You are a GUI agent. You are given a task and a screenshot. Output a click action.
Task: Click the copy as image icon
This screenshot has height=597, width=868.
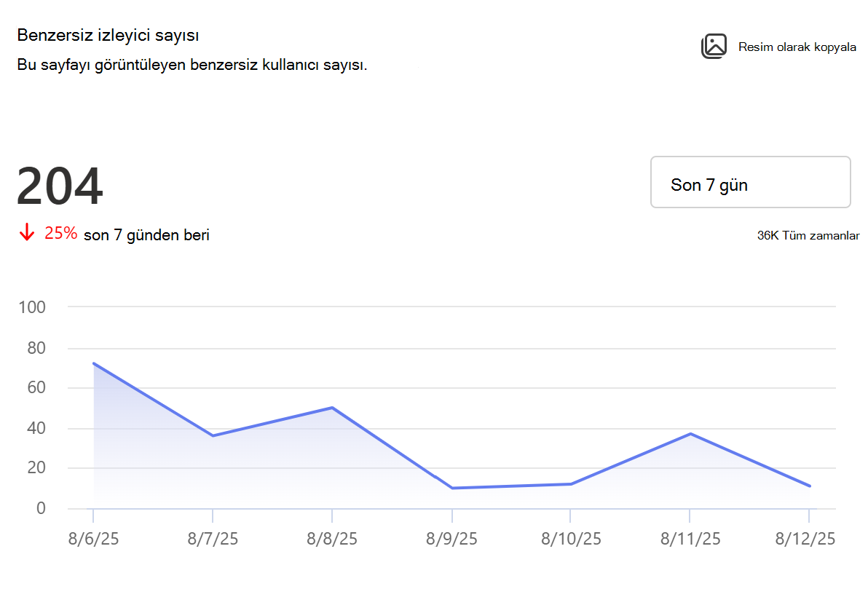pyautogui.click(x=714, y=46)
